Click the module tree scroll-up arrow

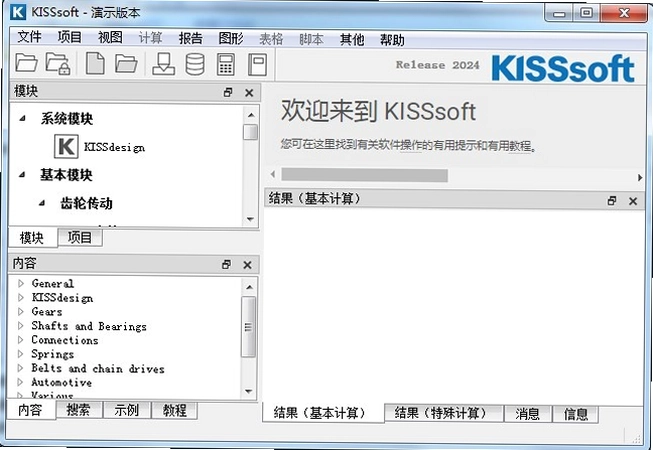pyautogui.click(x=251, y=115)
